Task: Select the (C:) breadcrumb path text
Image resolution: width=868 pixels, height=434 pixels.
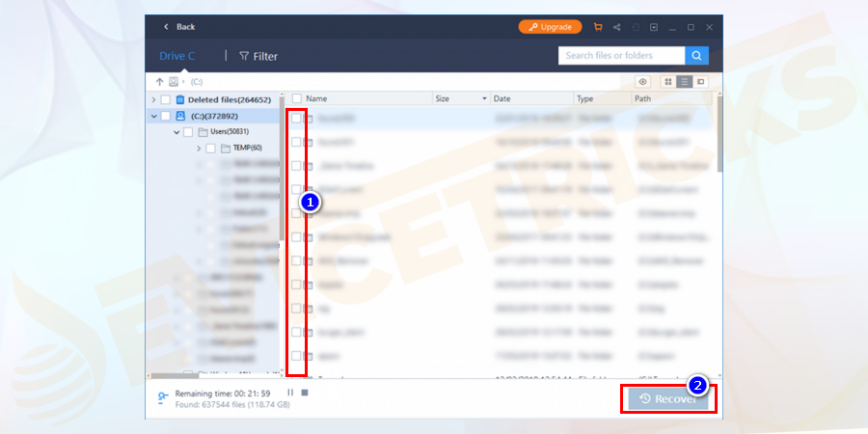Action: pos(197,82)
